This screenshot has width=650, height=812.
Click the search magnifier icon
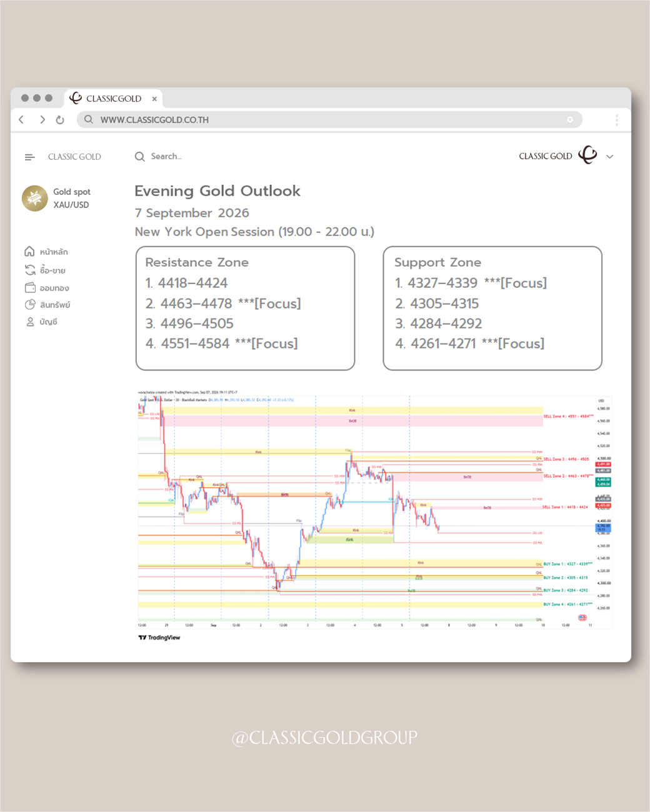[x=140, y=156]
